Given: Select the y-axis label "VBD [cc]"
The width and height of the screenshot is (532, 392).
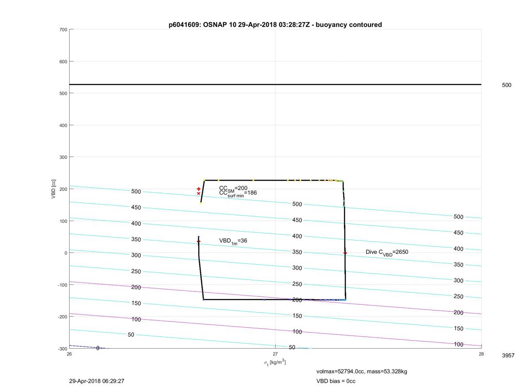Looking at the screenshot, I should 54,189.
